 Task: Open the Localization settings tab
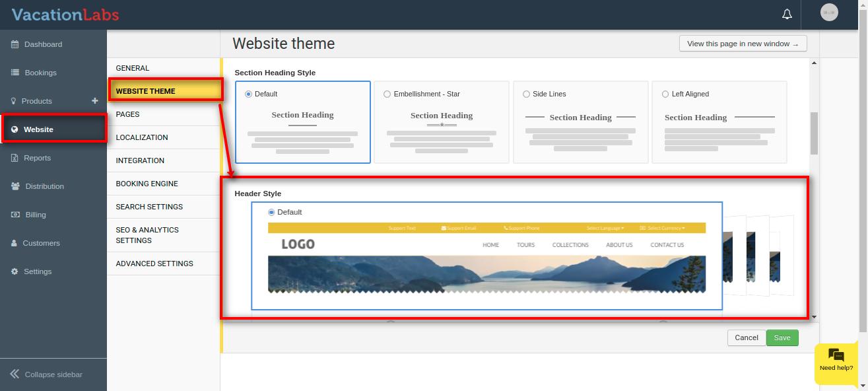click(x=142, y=137)
